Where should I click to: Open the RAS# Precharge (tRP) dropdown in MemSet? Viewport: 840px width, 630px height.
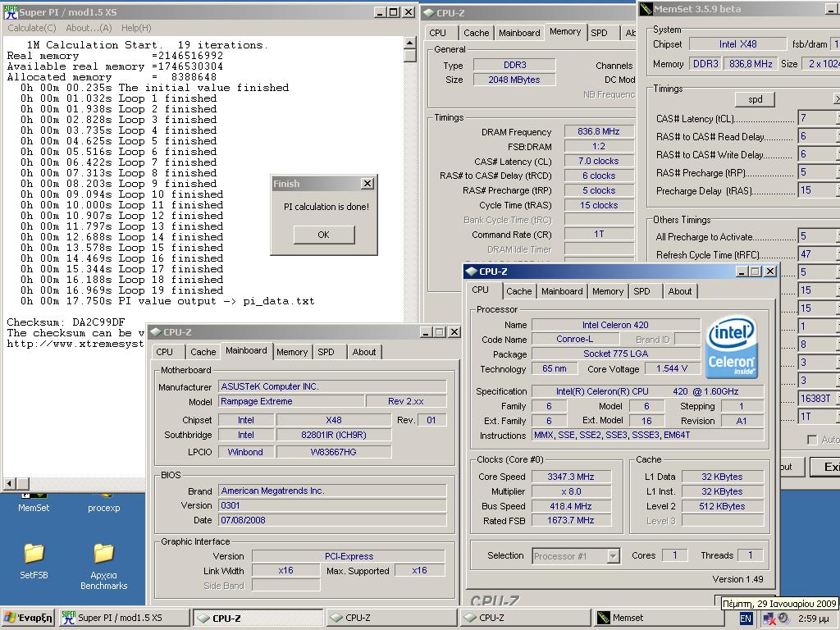(819, 172)
